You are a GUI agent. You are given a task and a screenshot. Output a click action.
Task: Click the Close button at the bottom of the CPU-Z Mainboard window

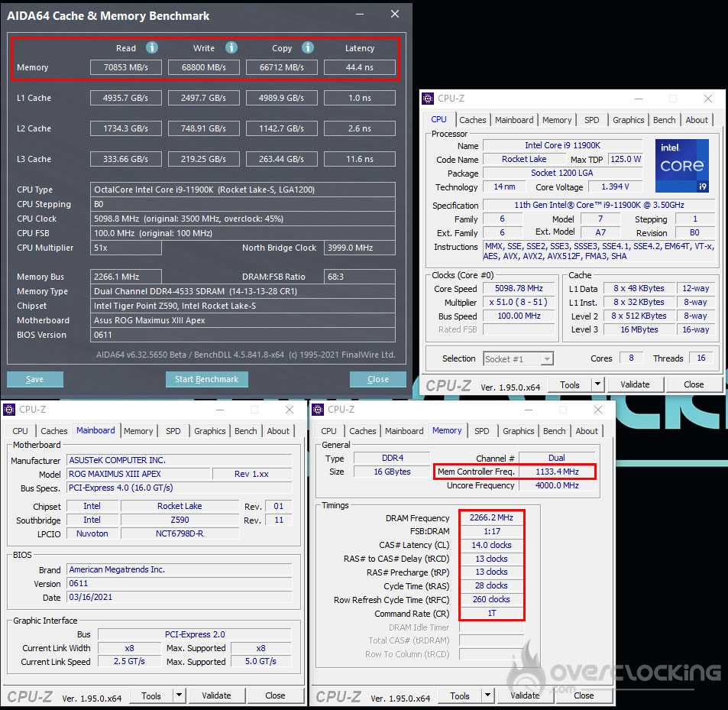click(275, 695)
